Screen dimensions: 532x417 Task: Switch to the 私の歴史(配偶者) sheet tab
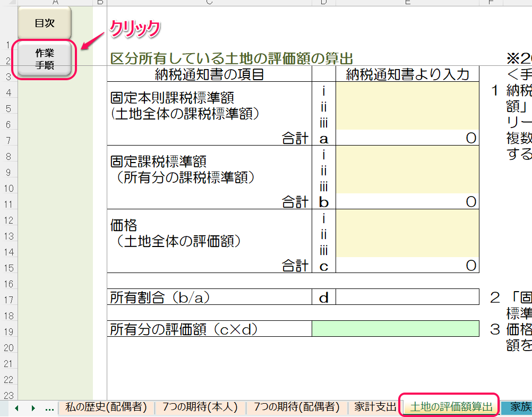[x=106, y=407]
